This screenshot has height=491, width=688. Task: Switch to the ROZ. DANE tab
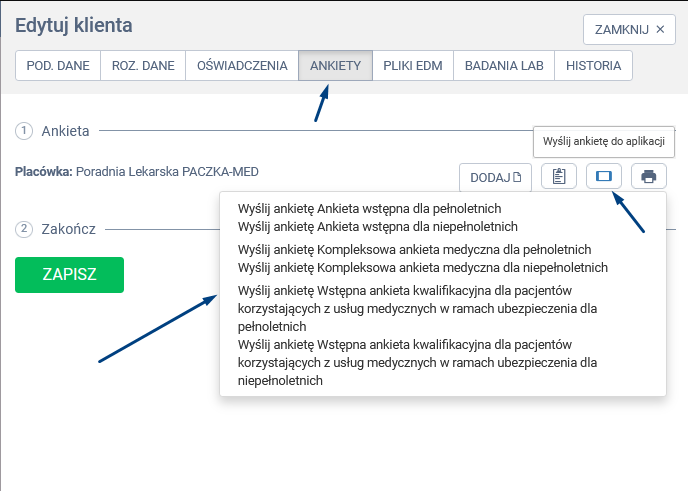tap(143, 66)
